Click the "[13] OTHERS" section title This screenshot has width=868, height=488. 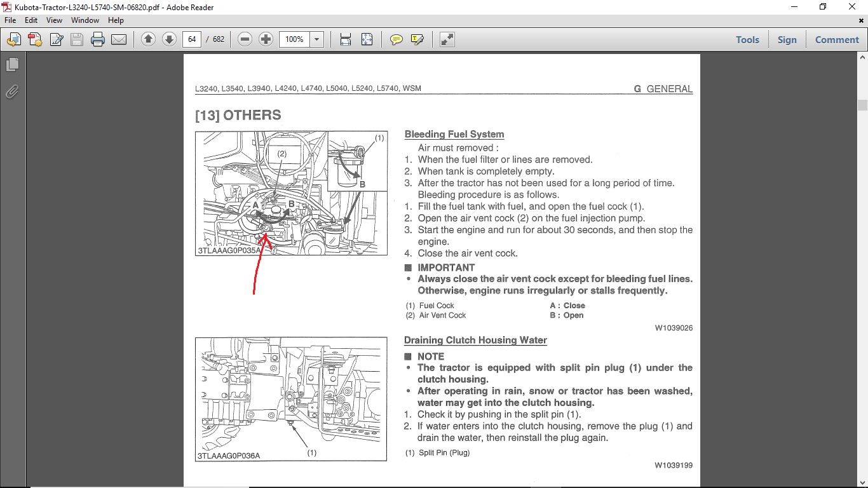238,115
